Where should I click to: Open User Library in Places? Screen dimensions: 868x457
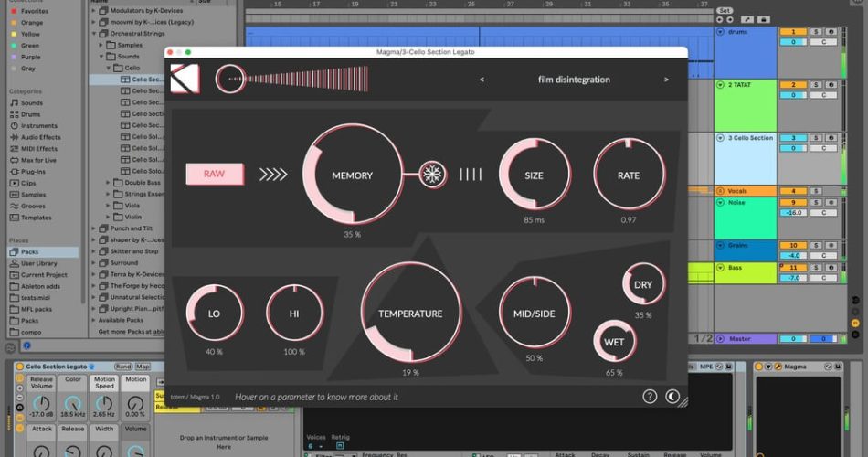(x=38, y=263)
